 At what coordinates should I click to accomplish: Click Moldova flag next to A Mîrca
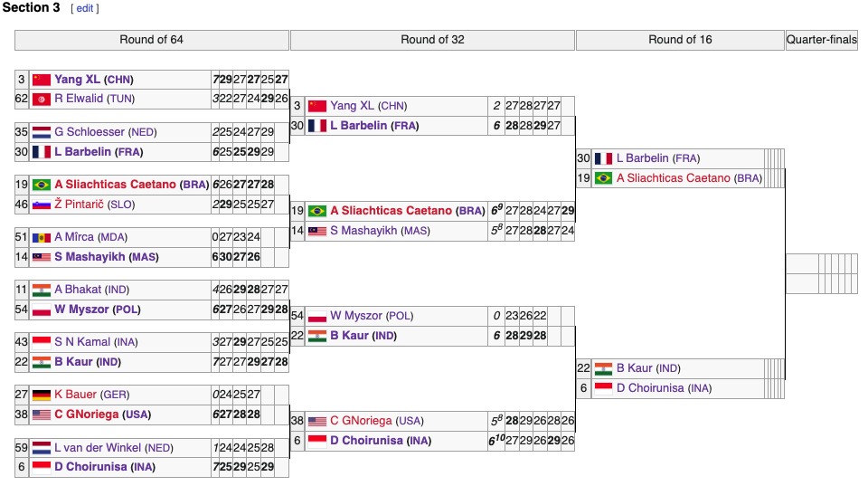pyautogui.click(x=42, y=237)
